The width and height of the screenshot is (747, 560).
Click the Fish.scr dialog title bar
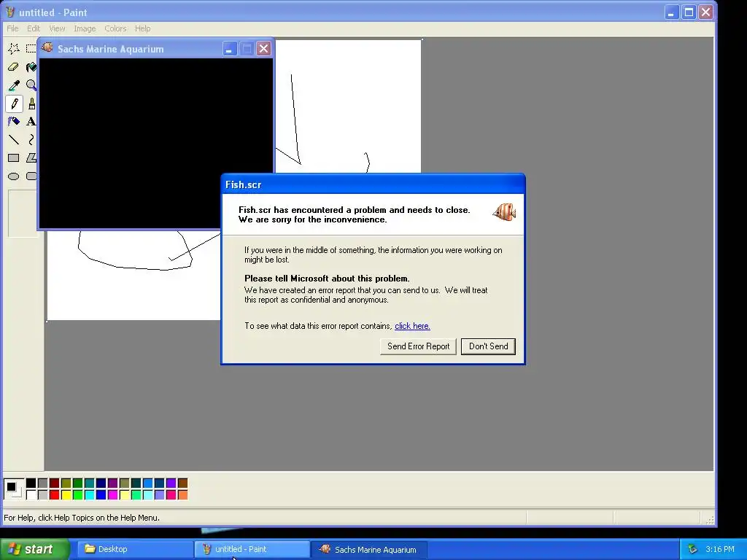click(x=373, y=184)
